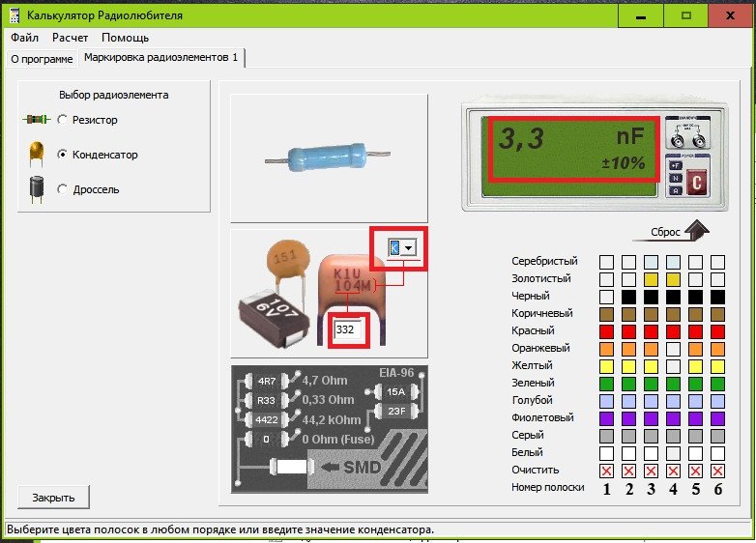Click the SMD resistor codes picture
Image resolution: width=756 pixels, height=543 pixels.
[329, 428]
